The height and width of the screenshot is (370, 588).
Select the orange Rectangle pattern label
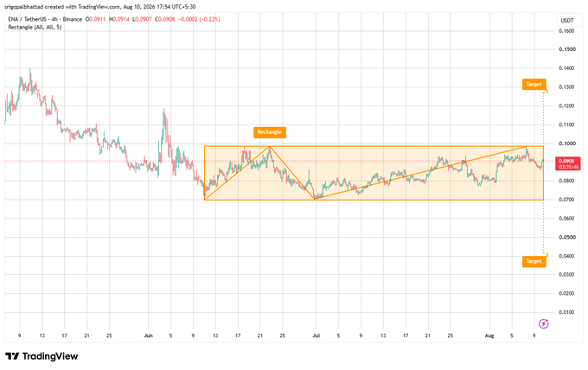coord(270,132)
